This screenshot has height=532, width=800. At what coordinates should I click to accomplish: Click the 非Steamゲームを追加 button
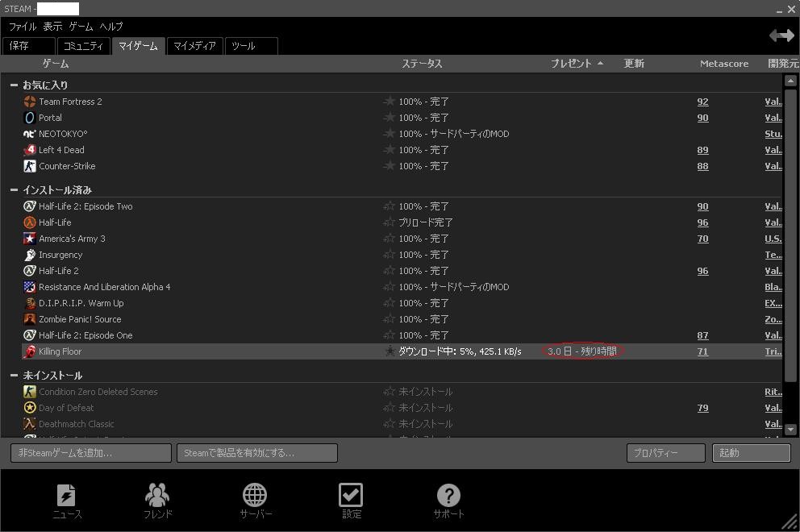coord(91,453)
